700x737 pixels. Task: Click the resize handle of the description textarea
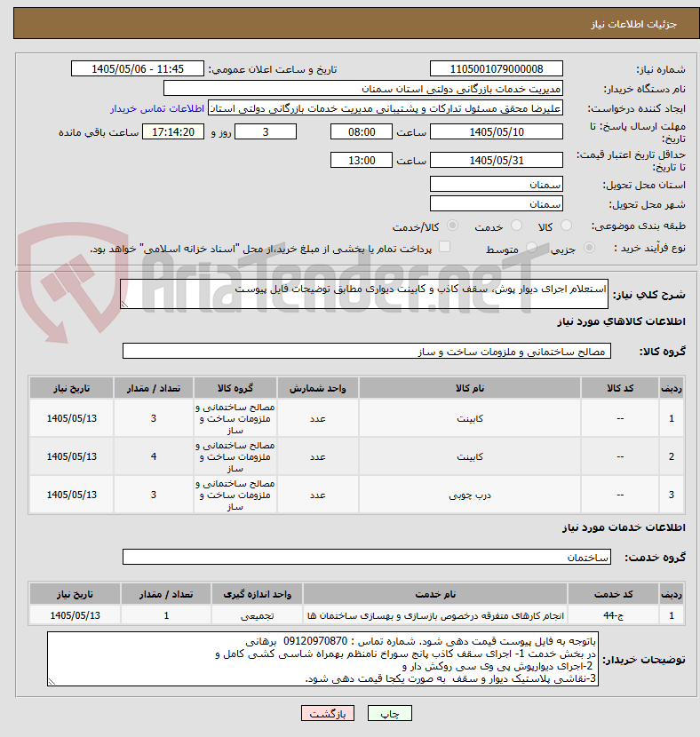[x=124, y=305]
